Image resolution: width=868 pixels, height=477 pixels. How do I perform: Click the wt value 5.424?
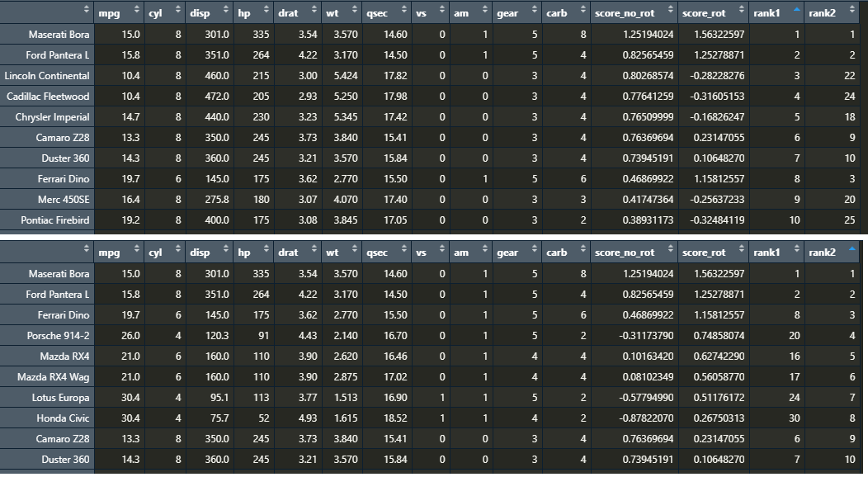tap(346, 76)
